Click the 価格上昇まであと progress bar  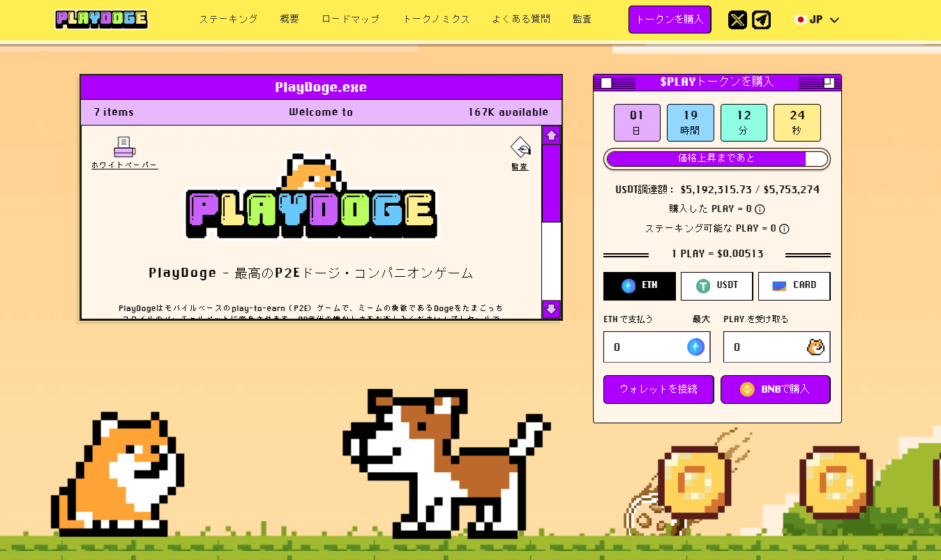(x=717, y=159)
